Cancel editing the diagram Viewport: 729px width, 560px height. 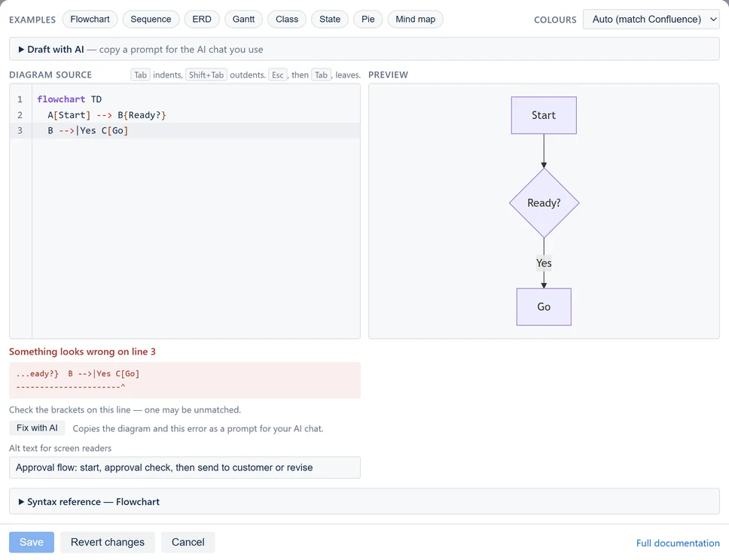[188, 543]
